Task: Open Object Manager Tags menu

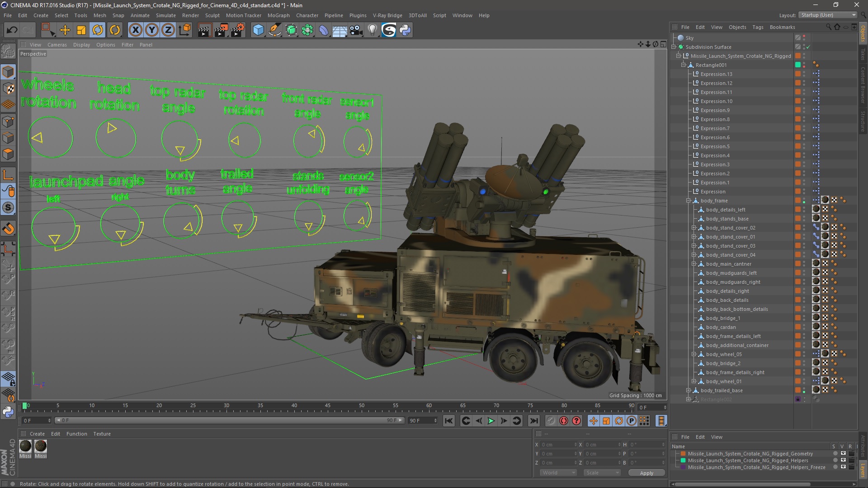Action: pyautogui.click(x=758, y=27)
